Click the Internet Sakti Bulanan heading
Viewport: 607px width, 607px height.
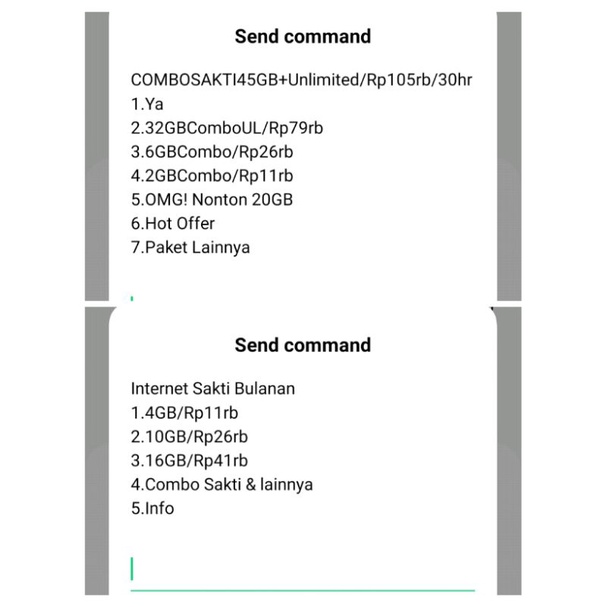[x=213, y=388]
